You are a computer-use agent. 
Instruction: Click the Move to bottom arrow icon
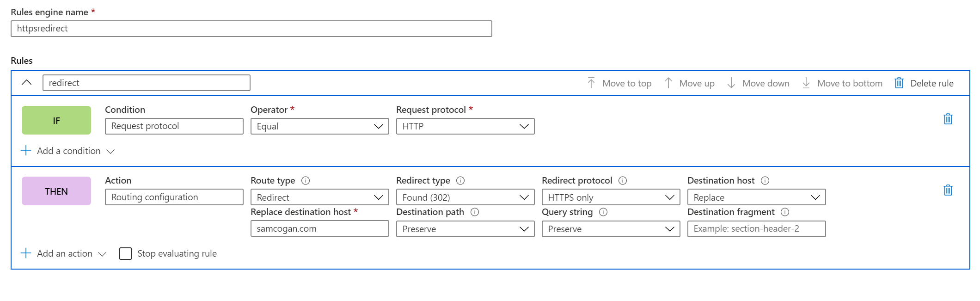coord(806,83)
